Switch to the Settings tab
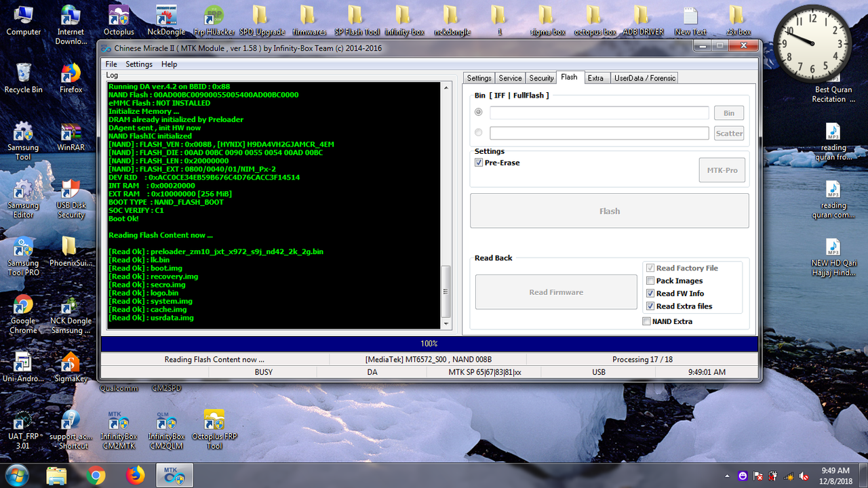This screenshot has height=488, width=868. click(479, 78)
